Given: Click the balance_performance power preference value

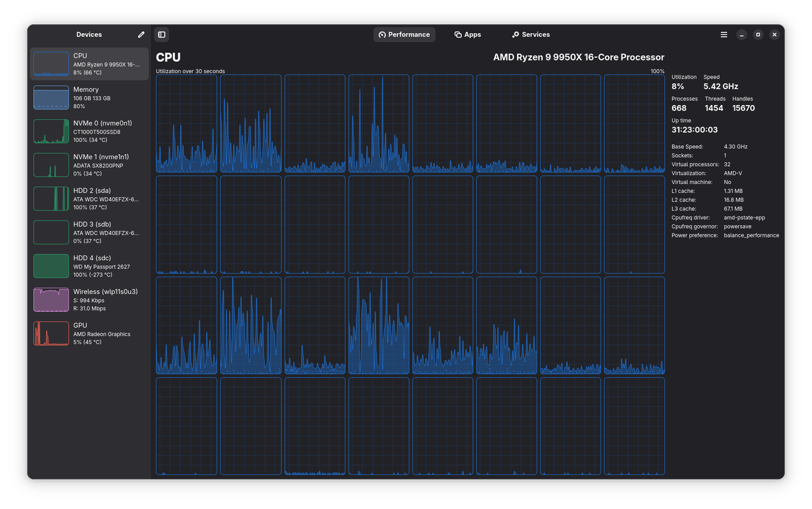Looking at the screenshot, I should click(x=751, y=235).
